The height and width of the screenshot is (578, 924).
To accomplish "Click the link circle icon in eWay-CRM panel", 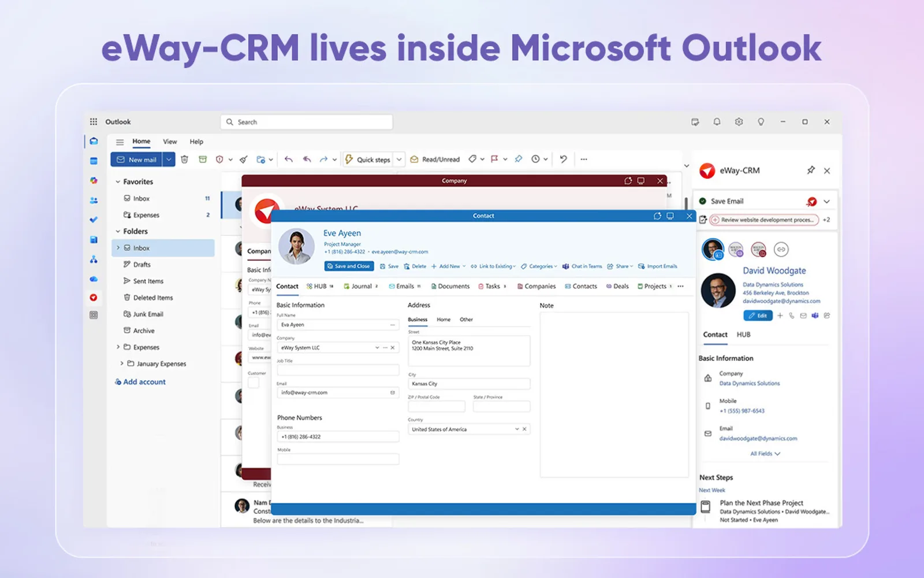I will pos(781,250).
